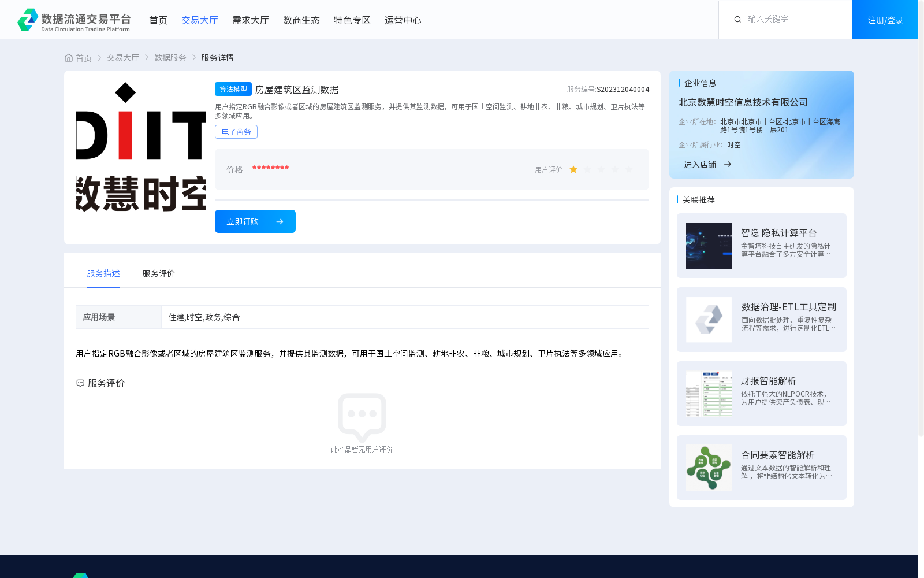Click the comment icon beside 服务评价 heading
Image resolution: width=924 pixels, height=578 pixels.
pos(80,383)
